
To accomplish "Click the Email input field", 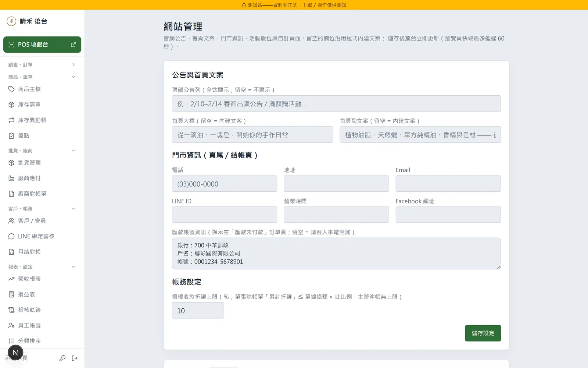I will click(x=448, y=184).
